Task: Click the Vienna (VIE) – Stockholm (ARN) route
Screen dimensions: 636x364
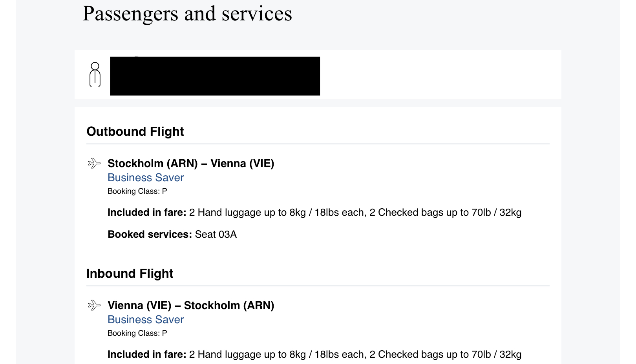Action: 191,305
